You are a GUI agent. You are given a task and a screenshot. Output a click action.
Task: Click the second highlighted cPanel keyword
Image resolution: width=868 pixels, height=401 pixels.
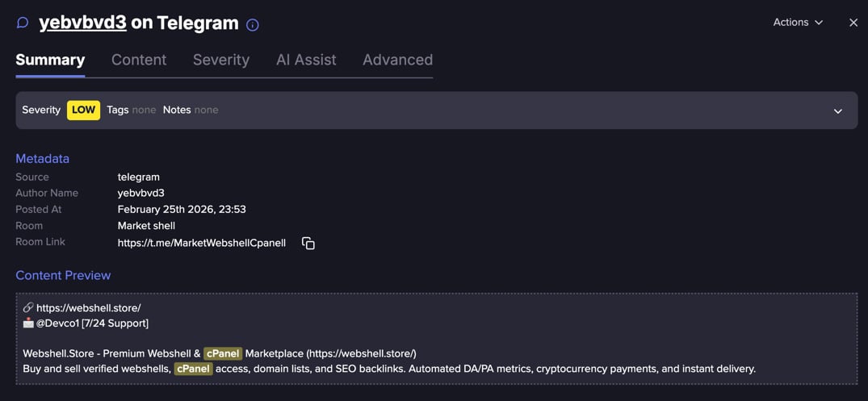pos(193,369)
